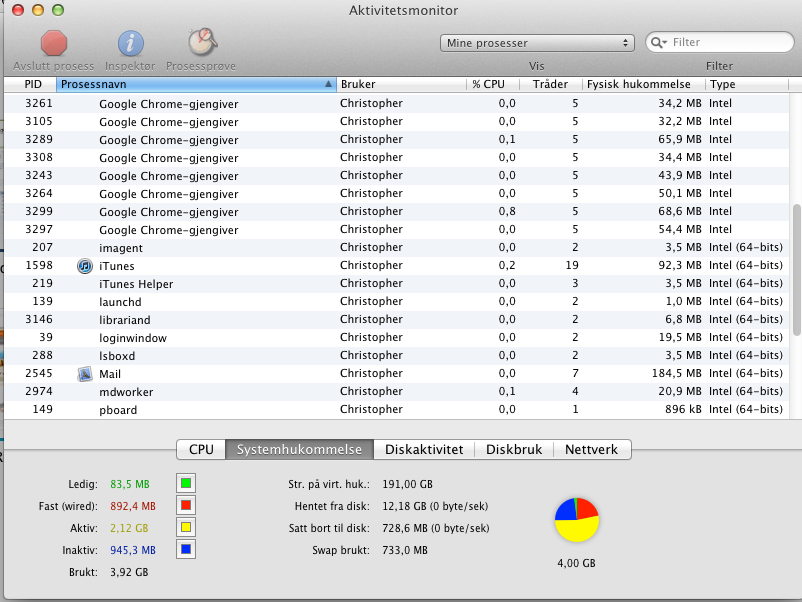Select the Mail app icon in list
This screenshot has width=802, height=602.
pos(85,374)
